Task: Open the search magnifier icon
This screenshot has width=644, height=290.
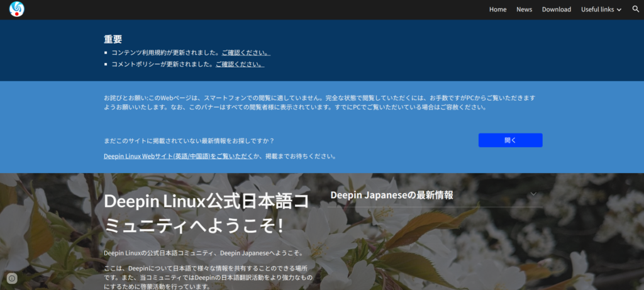Action: click(635, 9)
